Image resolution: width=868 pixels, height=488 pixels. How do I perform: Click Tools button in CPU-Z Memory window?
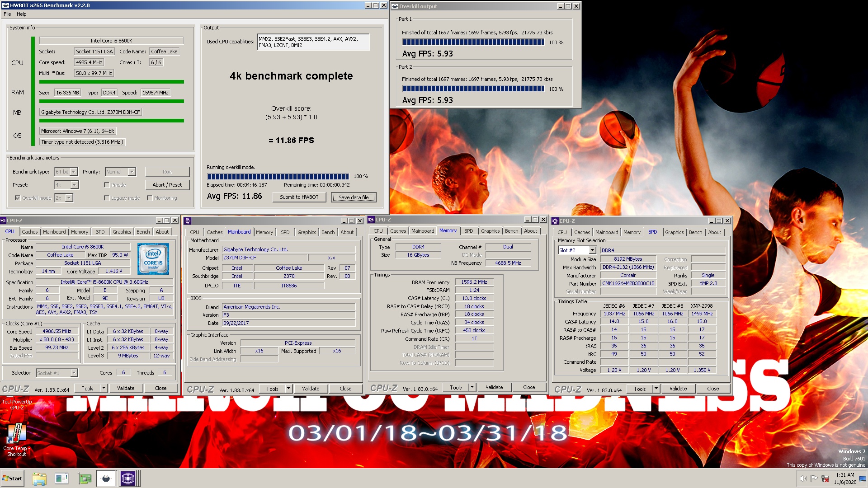[x=456, y=387]
